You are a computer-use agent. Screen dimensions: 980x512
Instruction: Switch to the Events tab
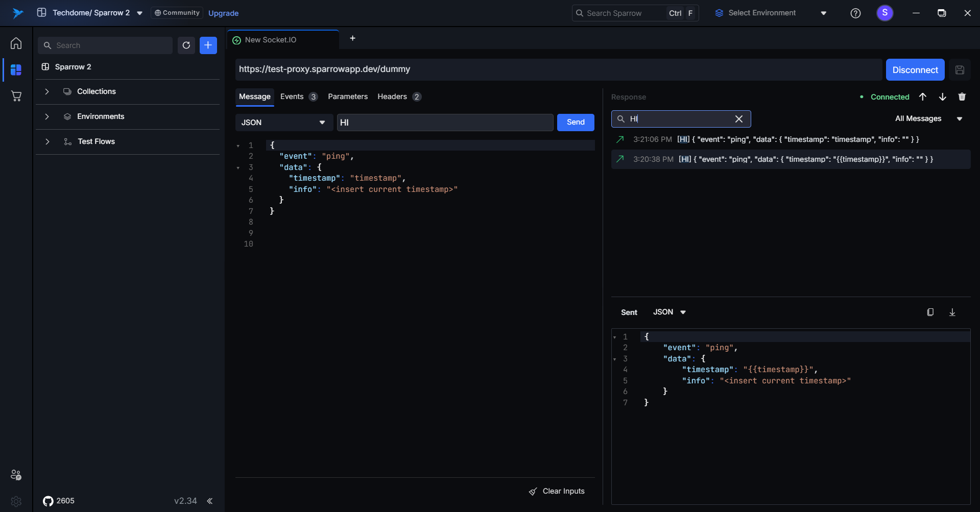tap(292, 97)
